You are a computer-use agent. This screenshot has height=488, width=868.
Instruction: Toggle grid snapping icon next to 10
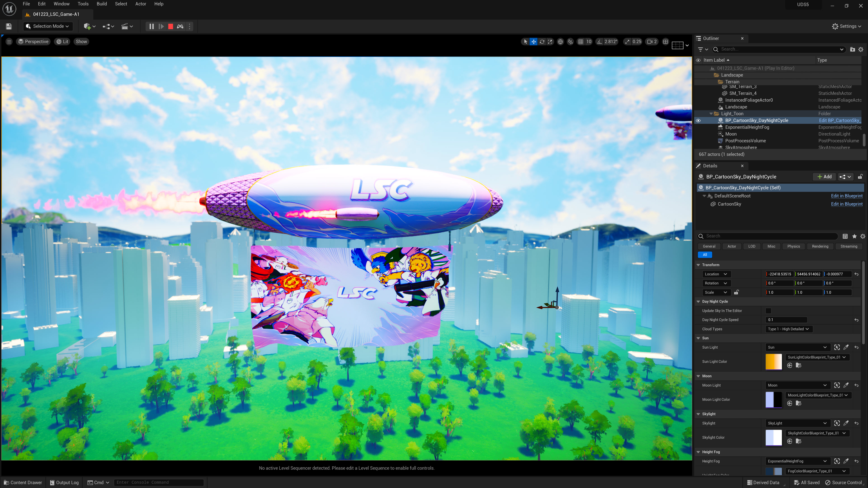pyautogui.click(x=580, y=41)
